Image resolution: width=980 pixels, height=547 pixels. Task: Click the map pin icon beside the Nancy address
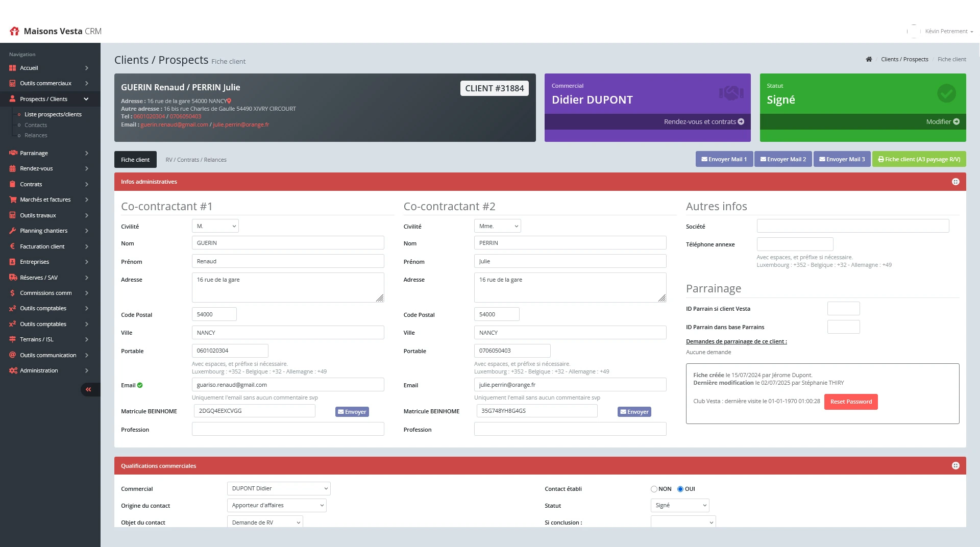229,101
